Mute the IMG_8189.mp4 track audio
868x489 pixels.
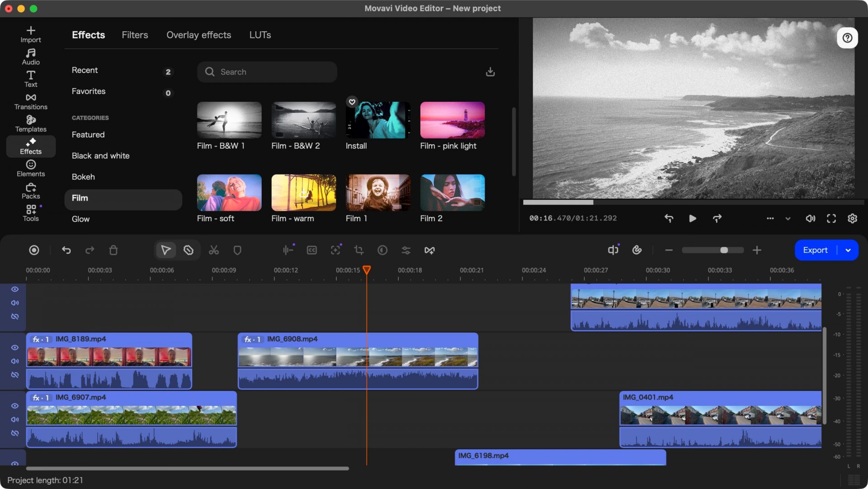(x=15, y=361)
